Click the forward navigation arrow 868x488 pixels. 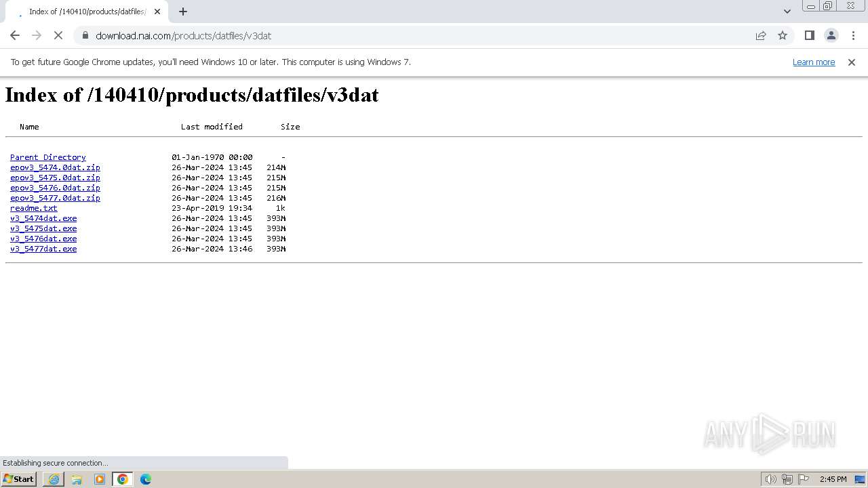tap(37, 35)
